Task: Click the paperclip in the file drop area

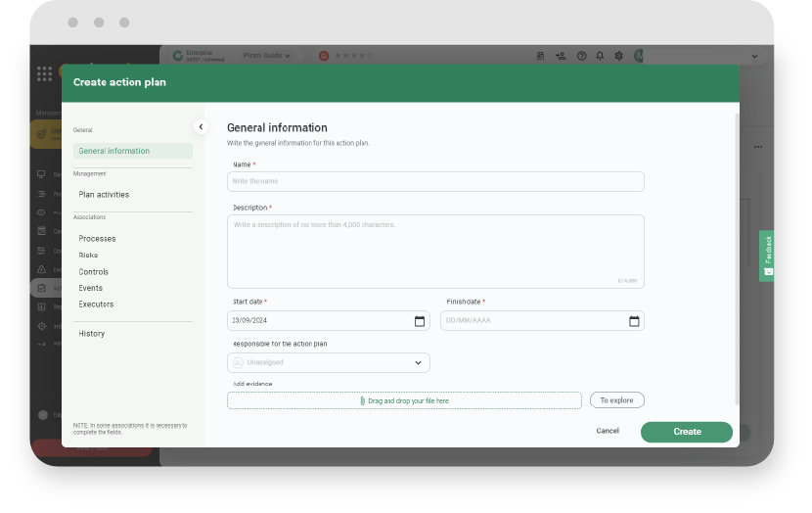Action: click(363, 400)
